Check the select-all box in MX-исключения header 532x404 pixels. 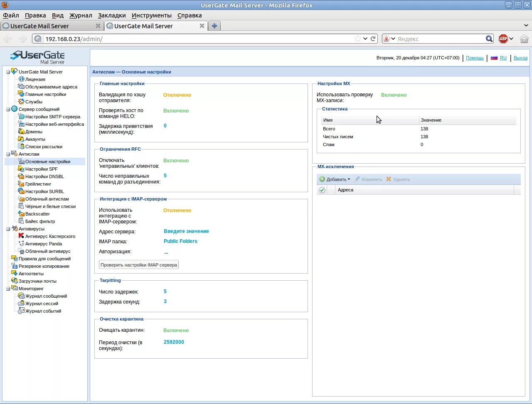tap(322, 190)
